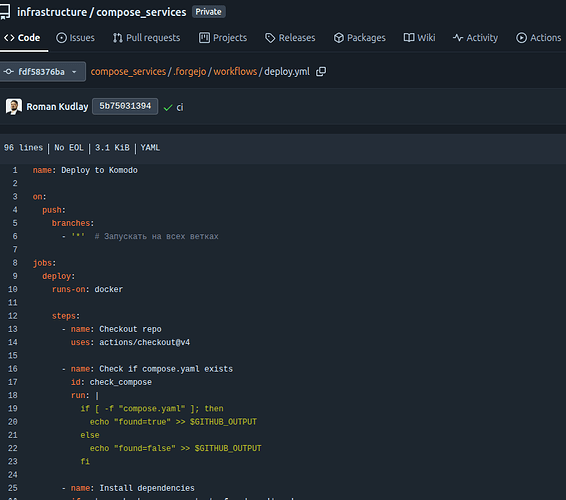Click the repository icon beside infrastructure

[5, 12]
